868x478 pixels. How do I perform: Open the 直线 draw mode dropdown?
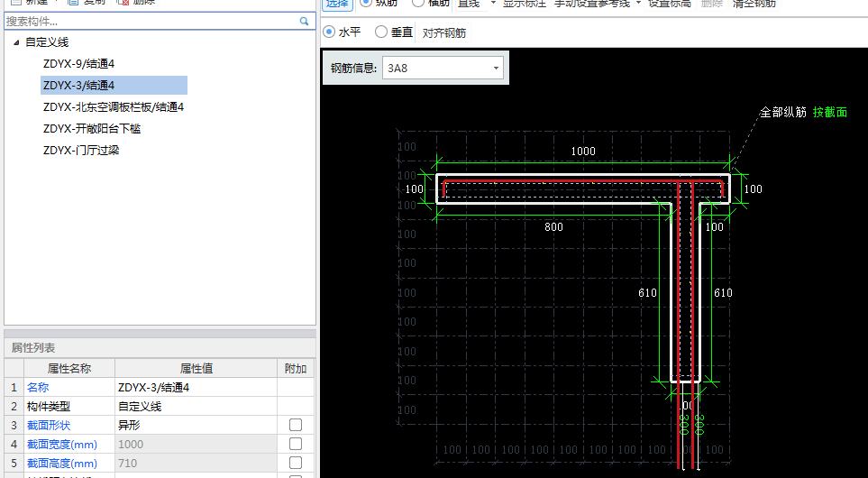[493, 4]
